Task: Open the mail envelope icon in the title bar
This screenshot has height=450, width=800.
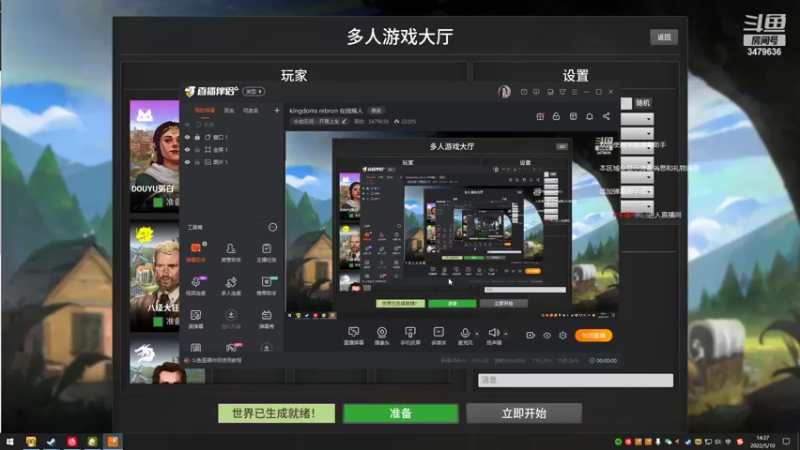Action: (524, 92)
